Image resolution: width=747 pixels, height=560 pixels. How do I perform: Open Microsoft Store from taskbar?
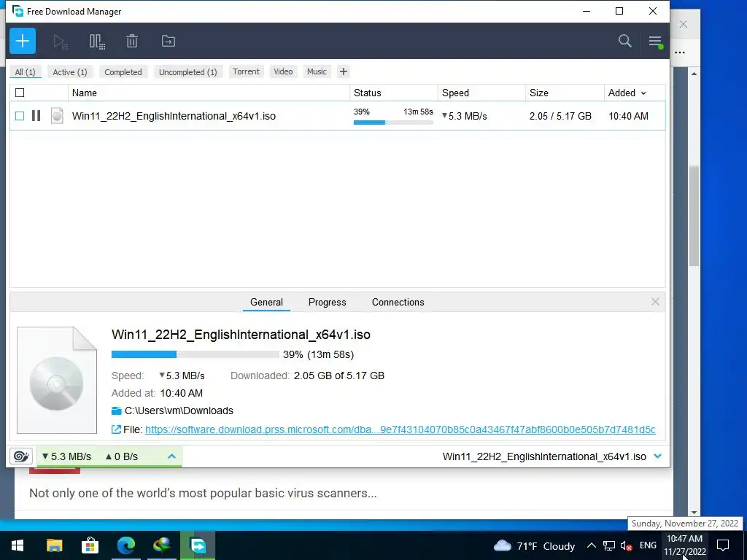(x=90, y=545)
